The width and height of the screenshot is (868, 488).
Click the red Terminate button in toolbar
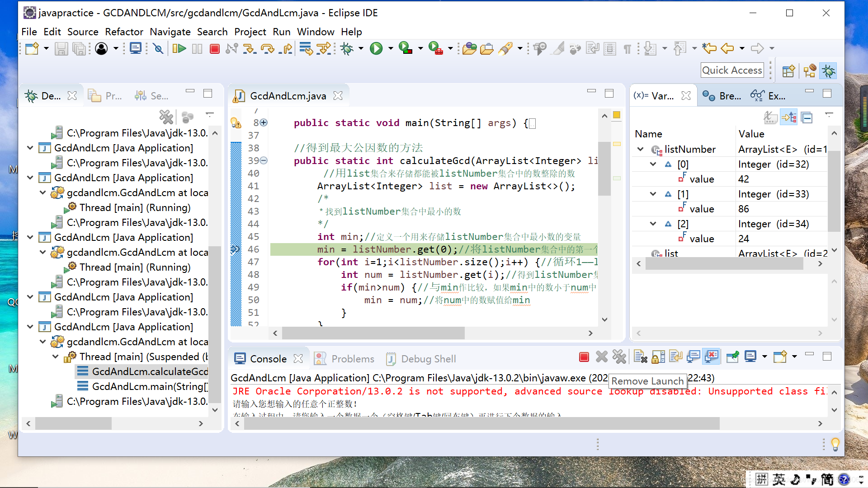(215, 48)
